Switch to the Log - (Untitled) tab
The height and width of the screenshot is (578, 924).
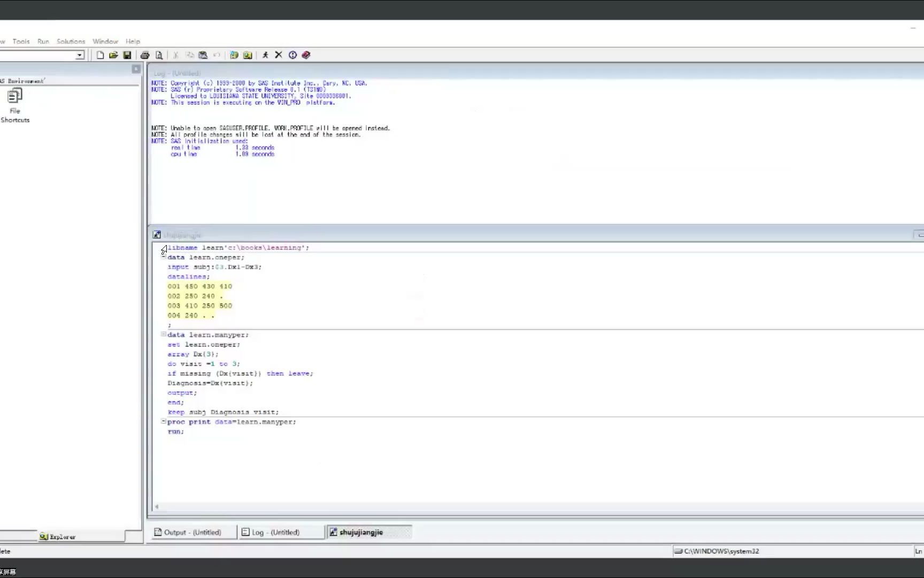pos(281,532)
